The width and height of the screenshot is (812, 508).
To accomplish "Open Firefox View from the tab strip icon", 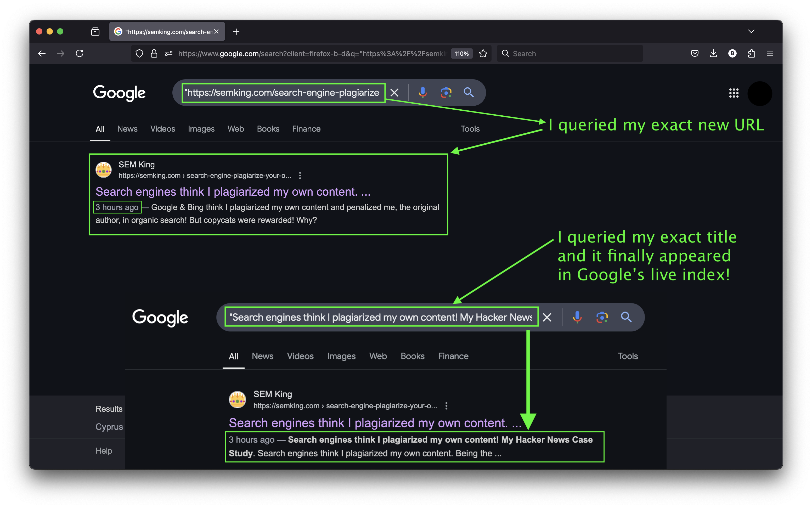I will [95, 32].
